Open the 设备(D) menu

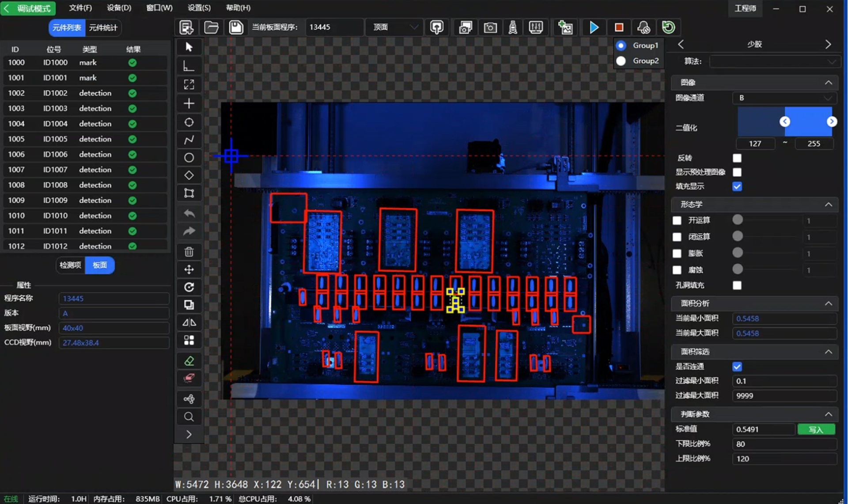pyautogui.click(x=119, y=8)
